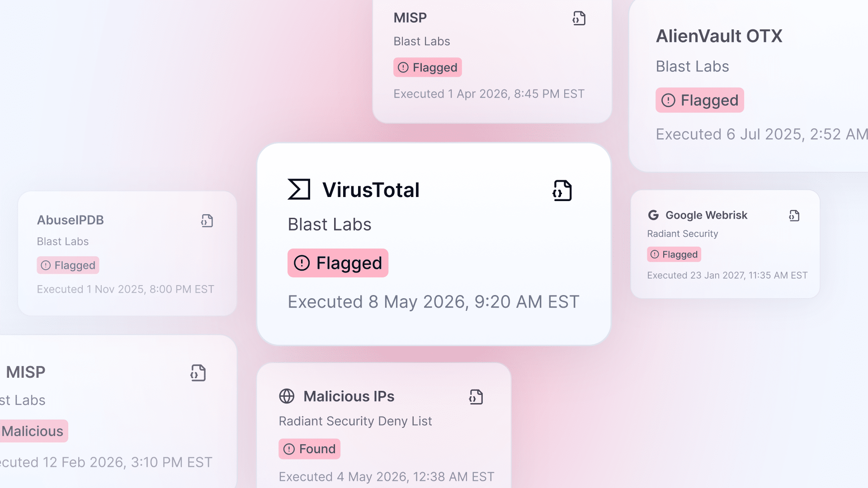Click 'Radiant Security Deny List' text

(x=355, y=421)
